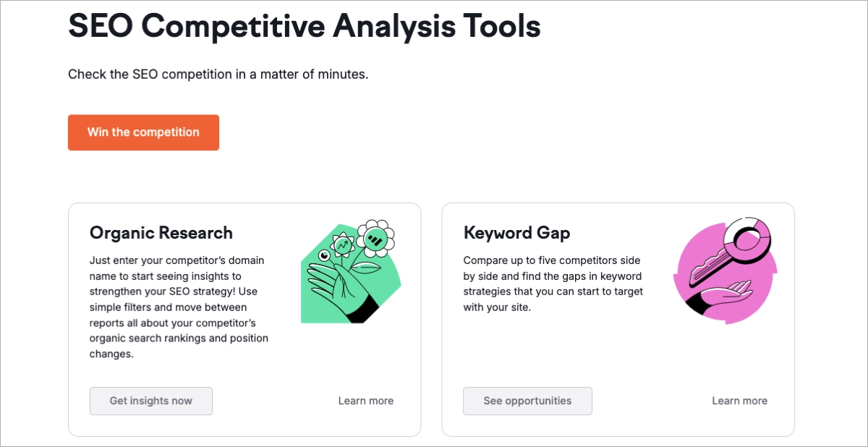Viewport: 868px width, 447px height.
Task: Click the Organic Research description text
Action: pyautogui.click(x=178, y=307)
